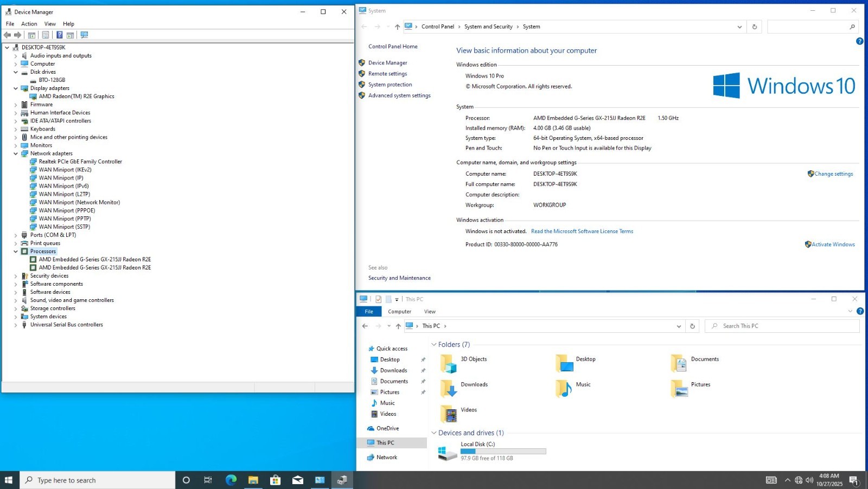Click the Change settings link
This screenshot has height=489, width=868.
(x=833, y=174)
